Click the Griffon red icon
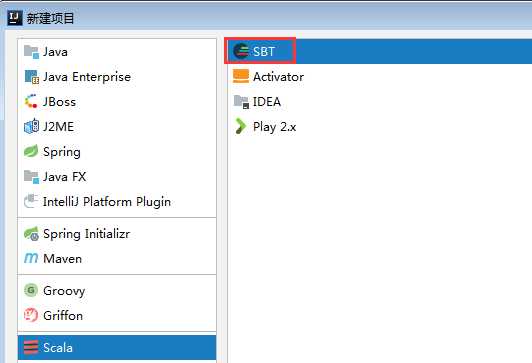The height and width of the screenshot is (363, 532). pyautogui.click(x=31, y=315)
